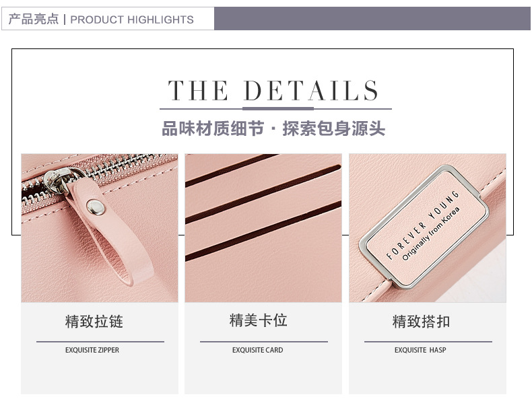532x403 pixels.
Task: Click 'PRODUCT HIGHLIGHTS' header label
Action: (131, 20)
